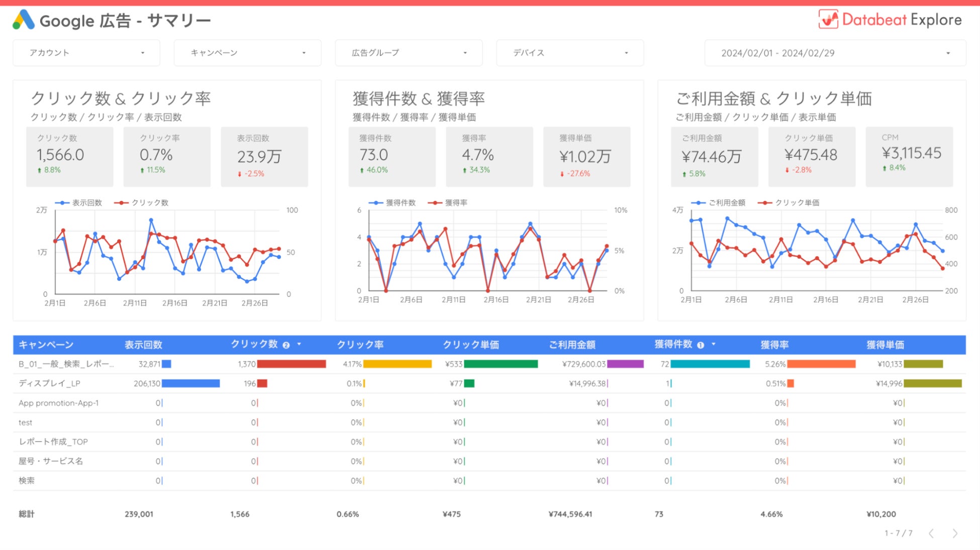Go to next table page arrow

click(955, 533)
